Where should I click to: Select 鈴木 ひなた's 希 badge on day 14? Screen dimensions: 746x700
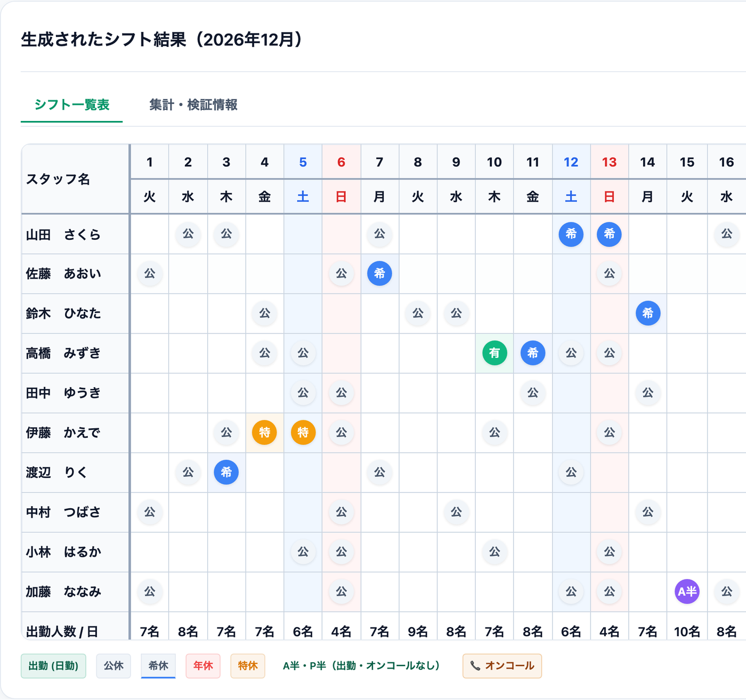[x=648, y=313]
